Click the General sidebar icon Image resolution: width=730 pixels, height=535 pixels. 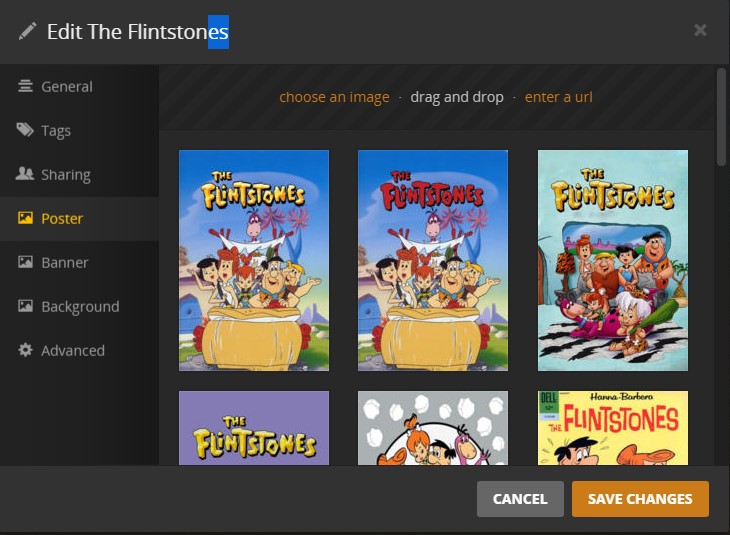[25, 87]
